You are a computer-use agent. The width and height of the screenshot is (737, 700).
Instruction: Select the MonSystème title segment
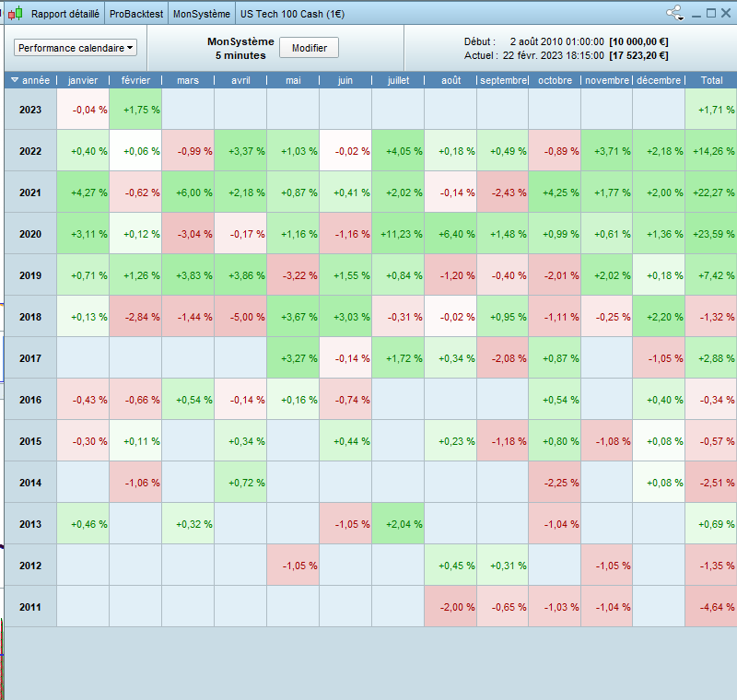click(x=202, y=14)
